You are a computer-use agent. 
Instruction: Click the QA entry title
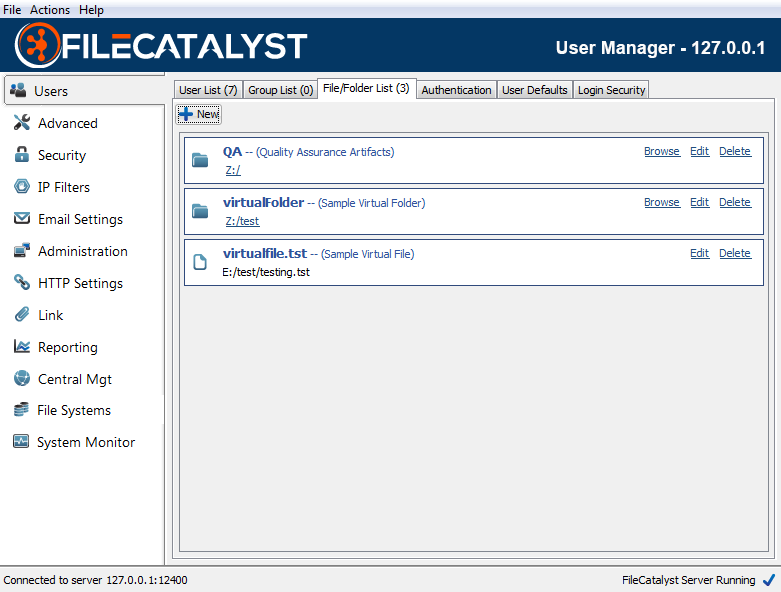point(232,151)
